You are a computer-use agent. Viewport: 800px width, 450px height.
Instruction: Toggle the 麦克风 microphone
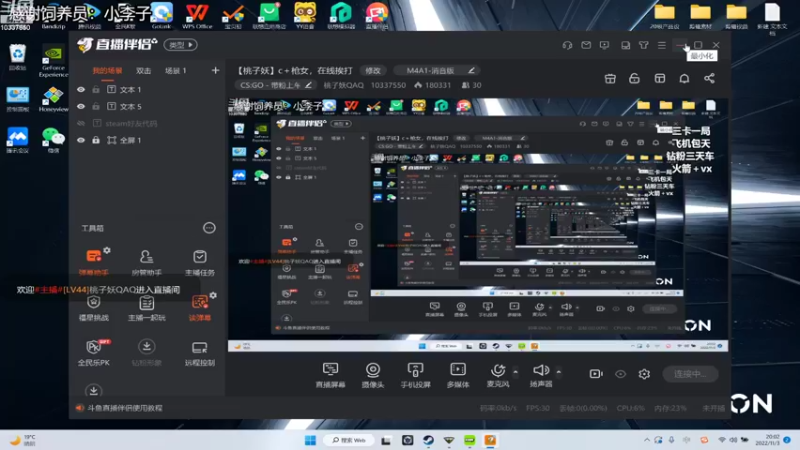pos(498,375)
